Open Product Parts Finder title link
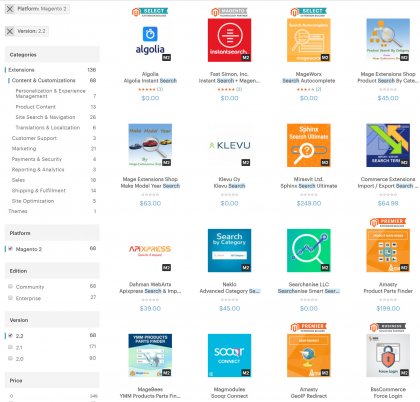Screen dimensions: 420x402 pyautogui.click(x=388, y=291)
